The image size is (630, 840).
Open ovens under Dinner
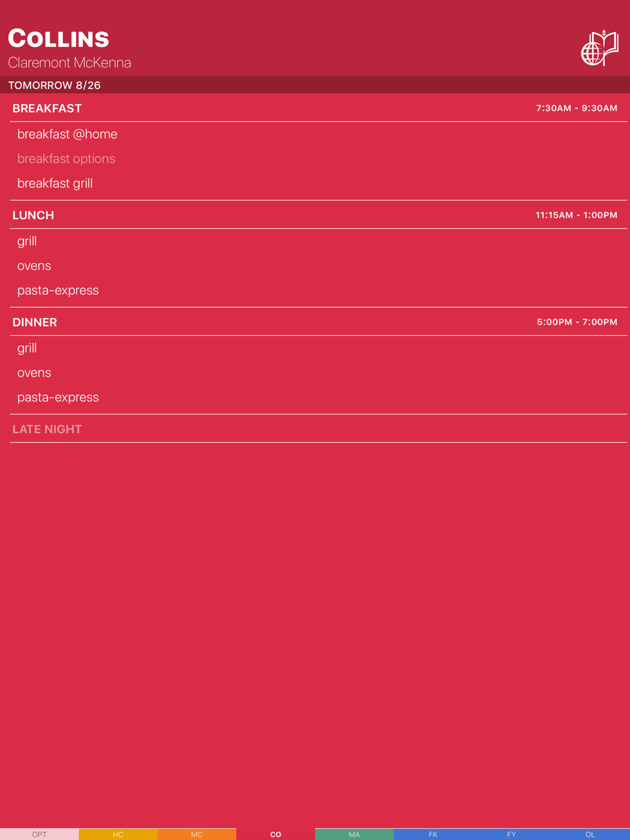coord(34,373)
